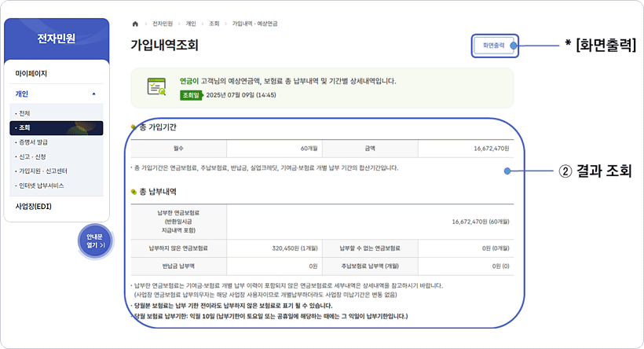This screenshot has height=349, width=644.
Task: Open 전자민원 breadcrumb link
Action: pyautogui.click(x=163, y=24)
